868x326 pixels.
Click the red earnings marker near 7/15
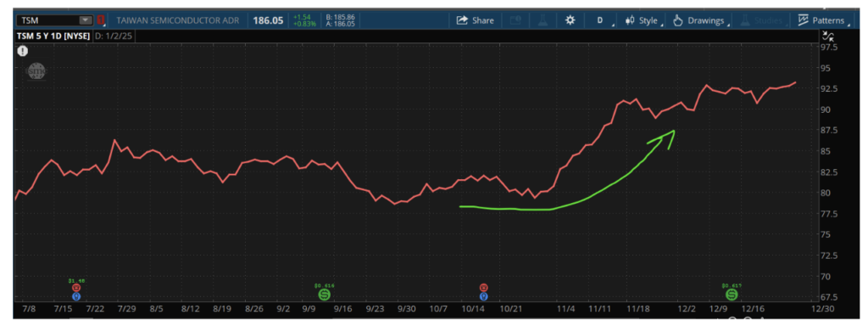tap(75, 288)
